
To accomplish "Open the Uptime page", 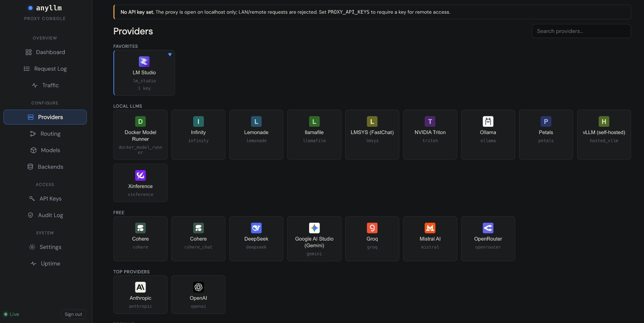I will click(45, 264).
